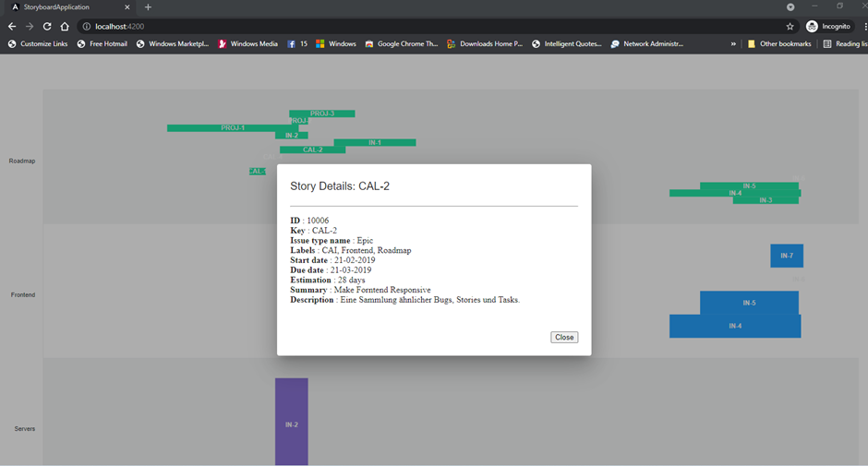
Task: Click the Estimation 28 days text
Action: pyautogui.click(x=328, y=280)
